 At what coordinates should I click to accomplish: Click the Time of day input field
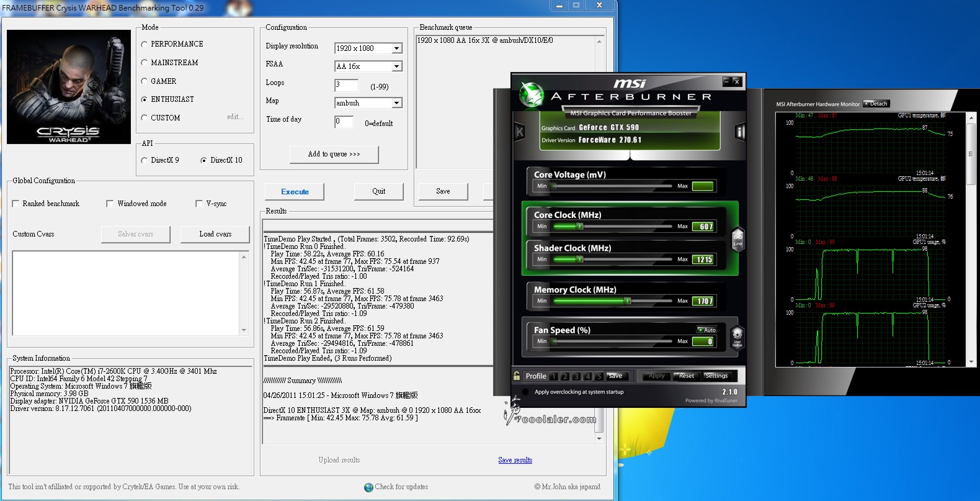point(344,122)
